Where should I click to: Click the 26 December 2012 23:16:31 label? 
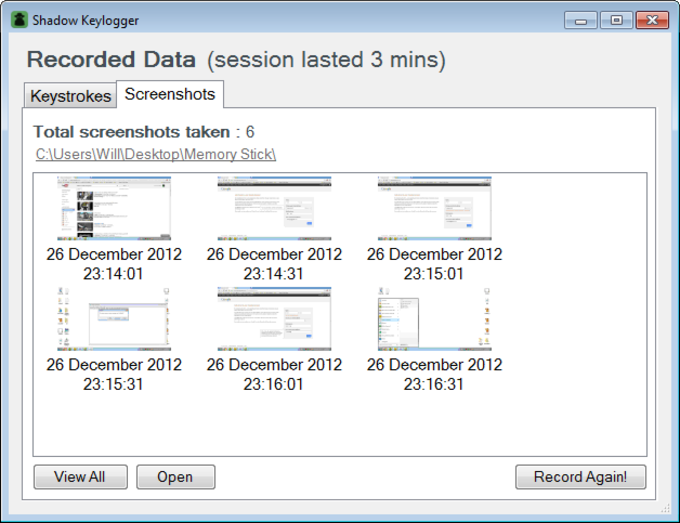click(435, 374)
